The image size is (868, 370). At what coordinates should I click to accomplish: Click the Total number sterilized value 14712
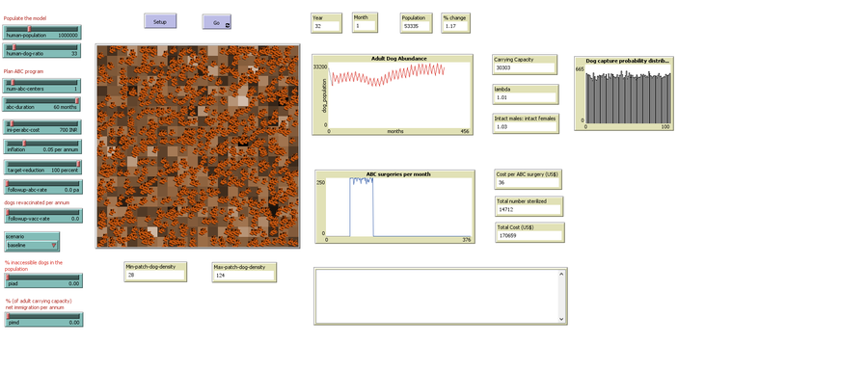pyautogui.click(x=529, y=210)
